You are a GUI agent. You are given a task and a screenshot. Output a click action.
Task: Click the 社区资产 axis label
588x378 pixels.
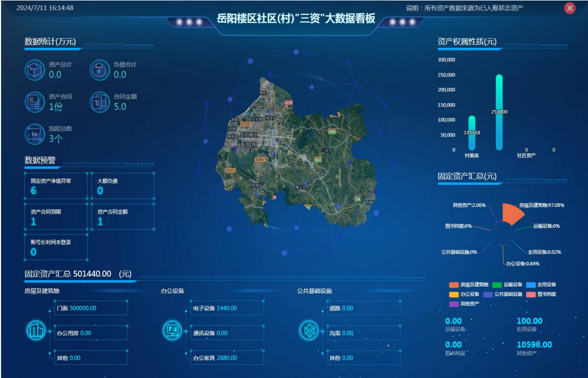526,156
